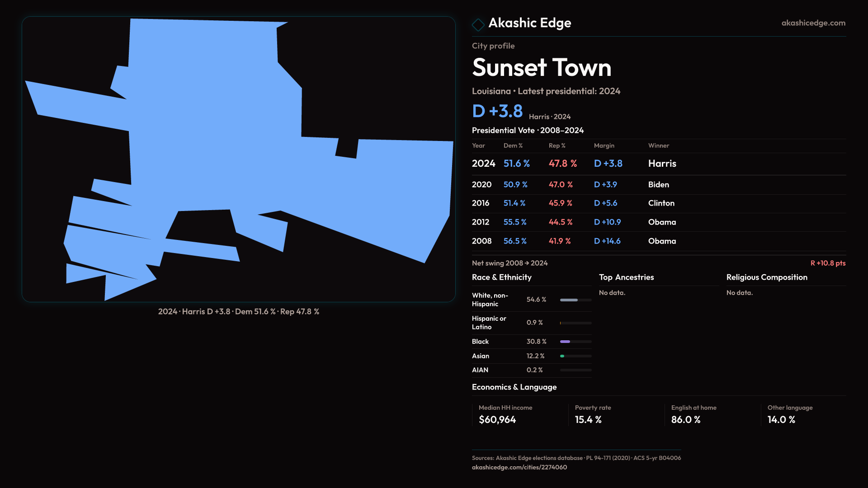
Task: Click the map caption below the map
Action: click(x=238, y=312)
